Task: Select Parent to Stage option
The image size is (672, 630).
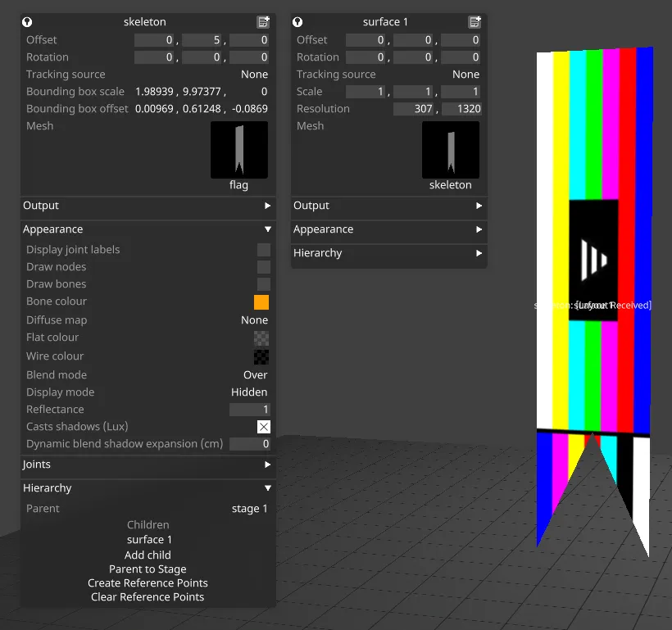Action: pyautogui.click(x=148, y=569)
